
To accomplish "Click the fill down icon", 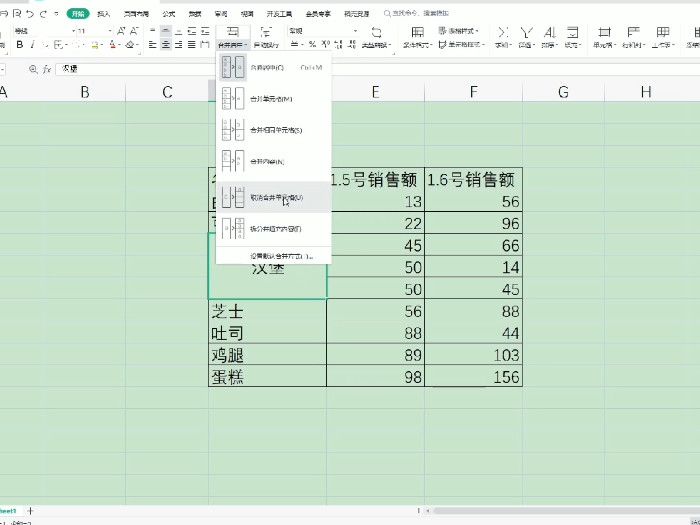I will point(572,32).
